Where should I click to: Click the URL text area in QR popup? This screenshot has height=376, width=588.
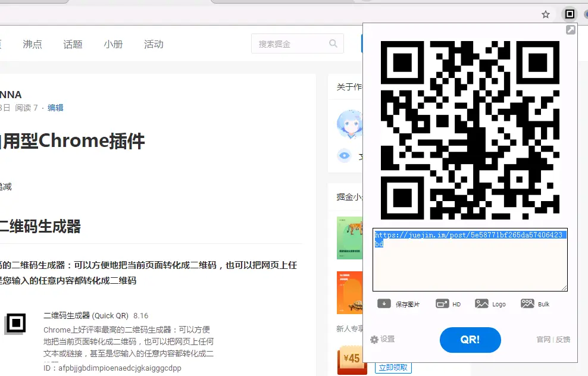coord(470,259)
